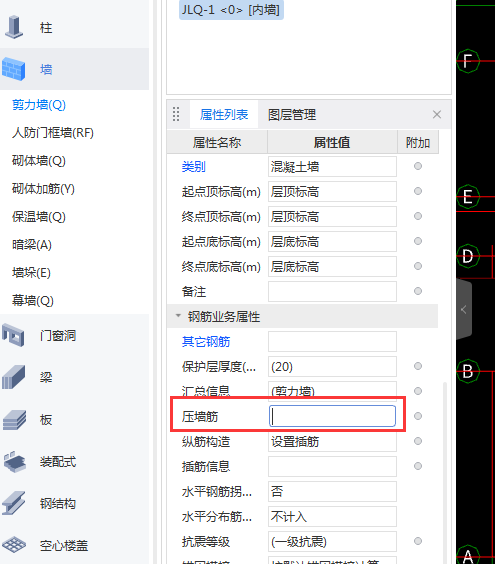The width and height of the screenshot is (495, 564).
Task: Collapse side panel with arrow handle
Action: tap(464, 309)
